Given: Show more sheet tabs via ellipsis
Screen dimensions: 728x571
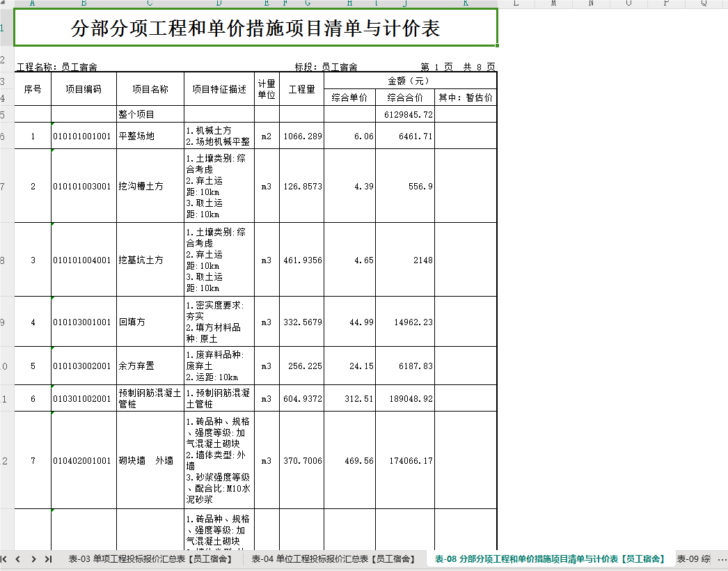Looking at the screenshot, I should [721, 559].
